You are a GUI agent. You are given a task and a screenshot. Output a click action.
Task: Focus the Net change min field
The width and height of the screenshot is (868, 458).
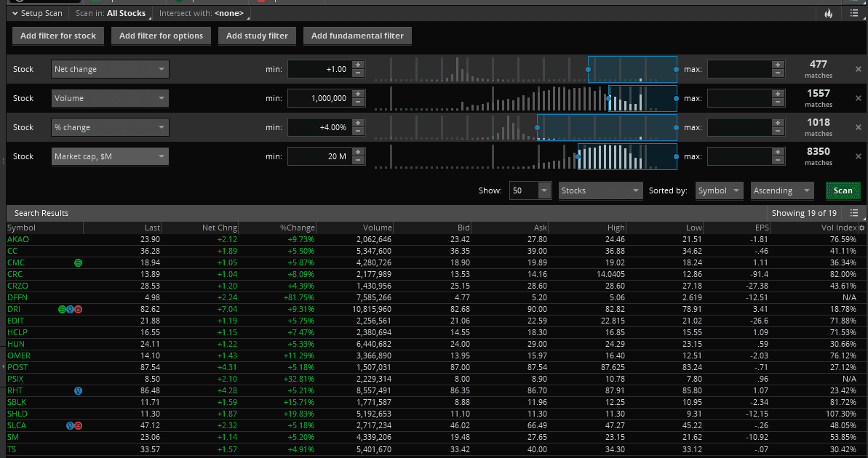point(319,69)
